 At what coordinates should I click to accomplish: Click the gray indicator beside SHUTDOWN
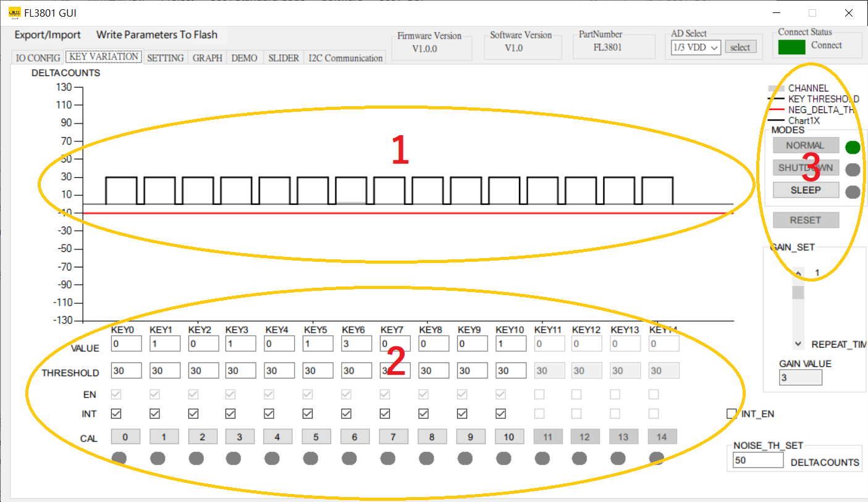click(853, 169)
